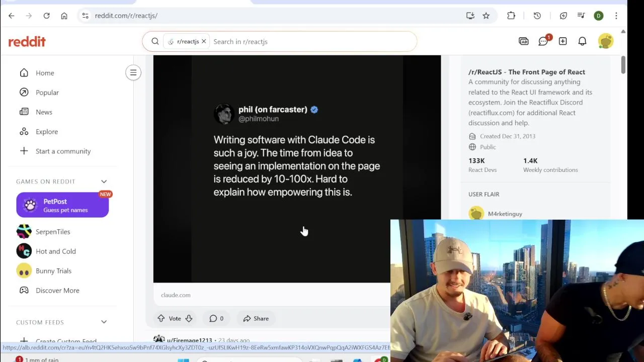Focus the Search in r/reactjs field
Screen dimensions: 644x362
312,41
